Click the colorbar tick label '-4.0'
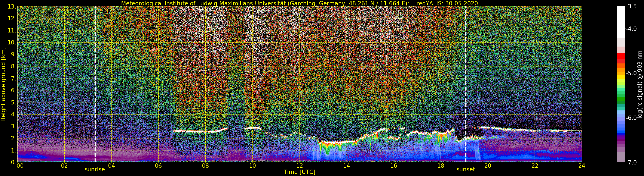The width and height of the screenshot is (644, 176). 631,29
